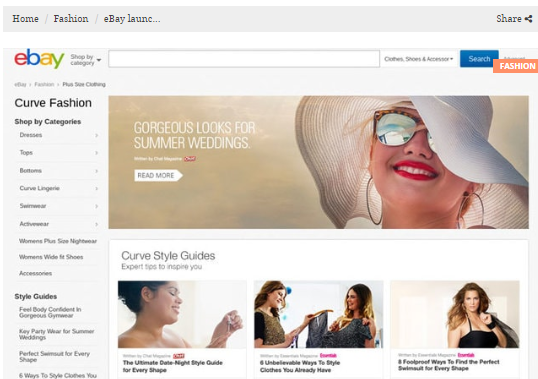Click the Date-Night Style Guide thumbnail
This screenshot has height=379, width=538.
(x=182, y=314)
